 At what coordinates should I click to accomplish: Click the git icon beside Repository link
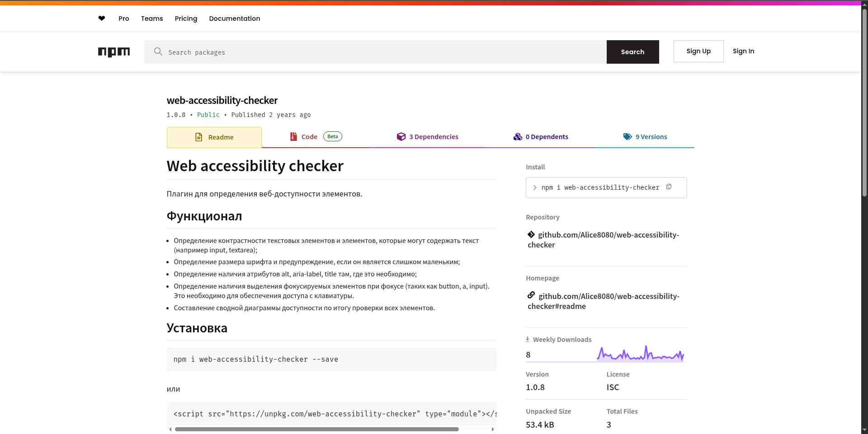[531, 234]
